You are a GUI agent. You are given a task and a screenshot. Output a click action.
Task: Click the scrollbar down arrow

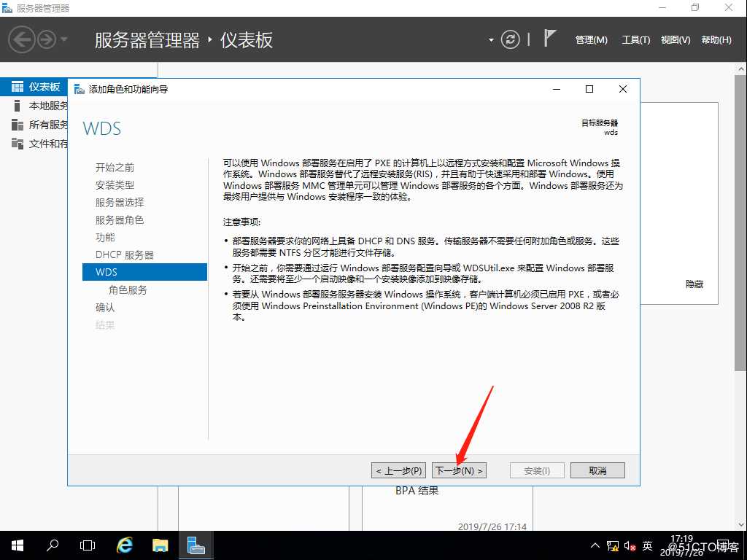point(741,525)
